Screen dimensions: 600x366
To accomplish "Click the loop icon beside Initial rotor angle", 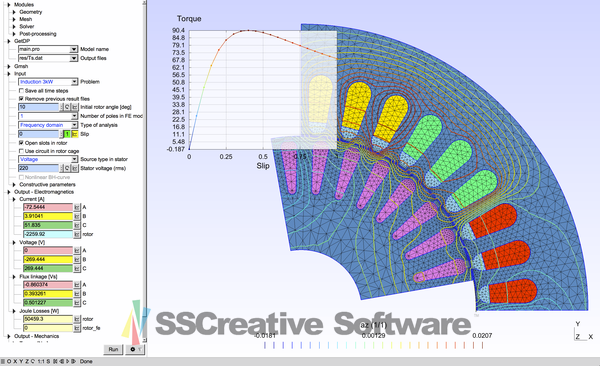I will [68, 107].
